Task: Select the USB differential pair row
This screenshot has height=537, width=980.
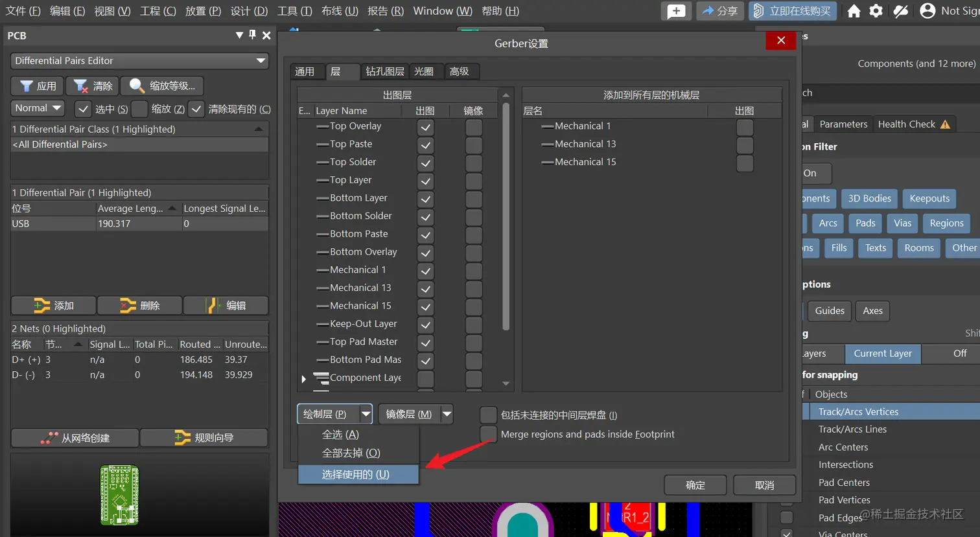Action: [x=139, y=223]
